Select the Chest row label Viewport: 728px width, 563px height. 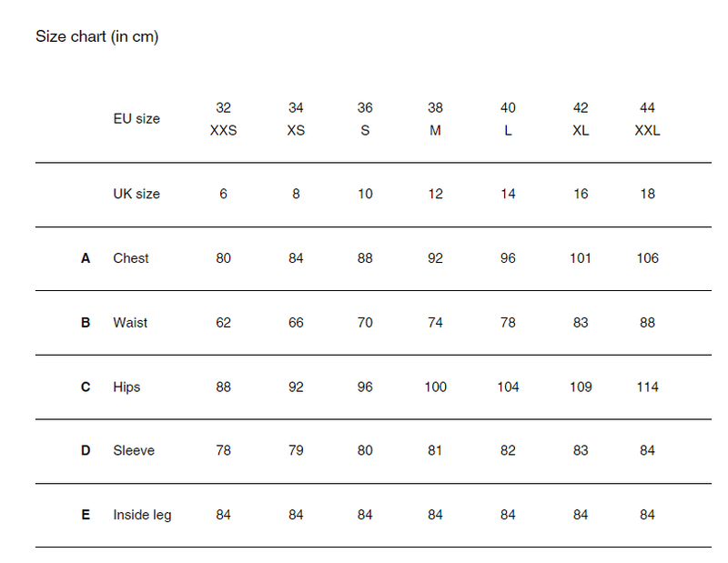click(x=131, y=258)
